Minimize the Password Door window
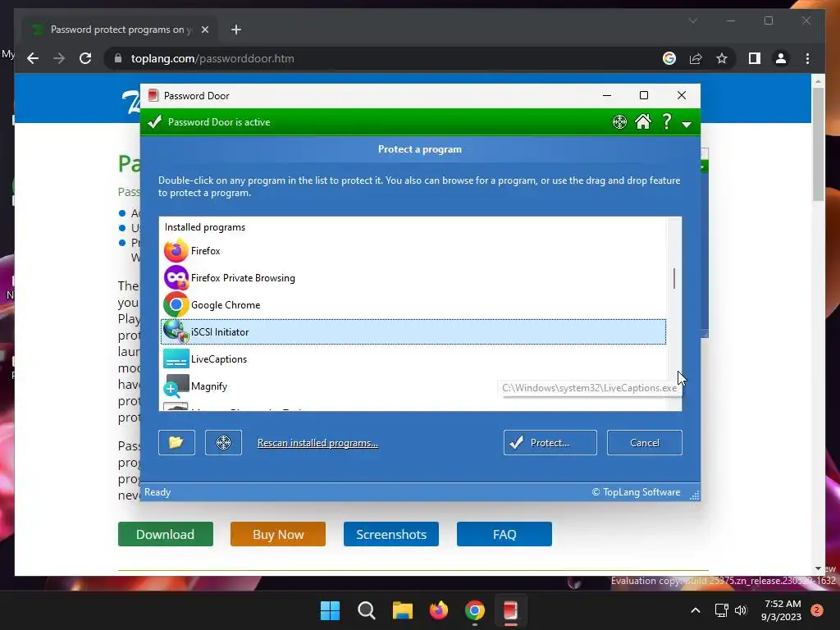Viewport: 840px width, 630px height. [x=607, y=95]
